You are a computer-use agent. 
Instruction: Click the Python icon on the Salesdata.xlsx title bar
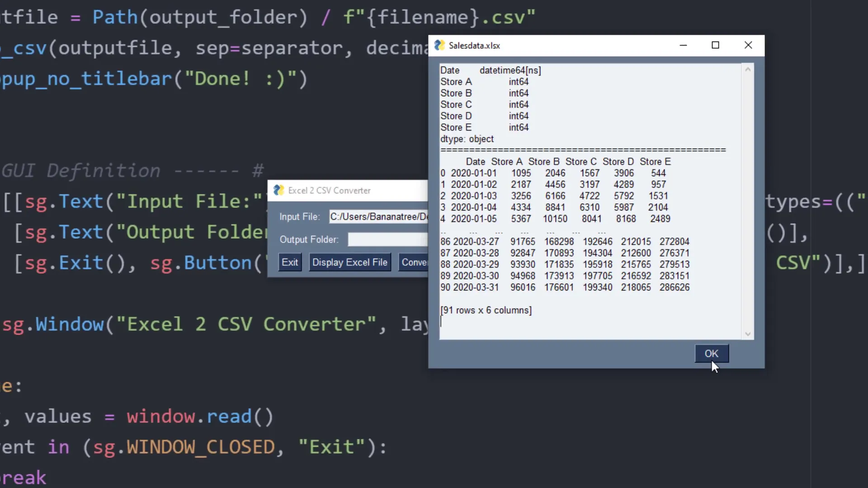tap(439, 45)
